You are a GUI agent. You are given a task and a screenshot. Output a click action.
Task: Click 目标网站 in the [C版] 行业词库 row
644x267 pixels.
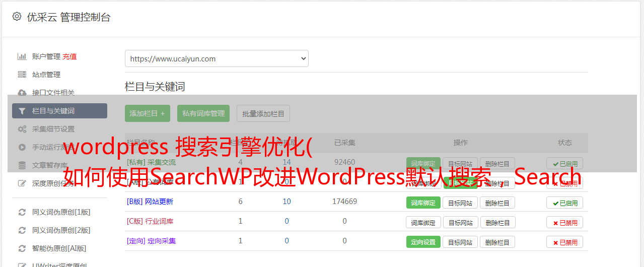pyautogui.click(x=460, y=222)
